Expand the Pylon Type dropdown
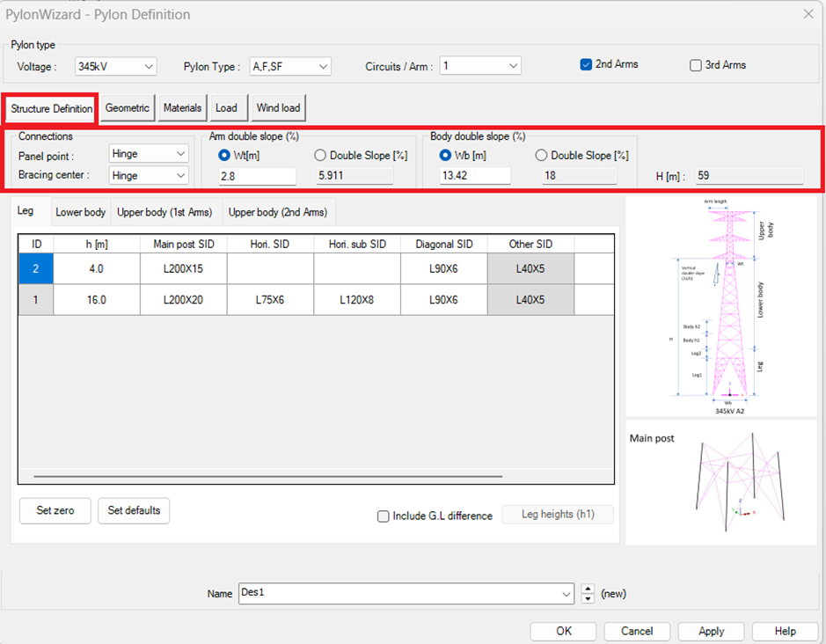 (290, 66)
